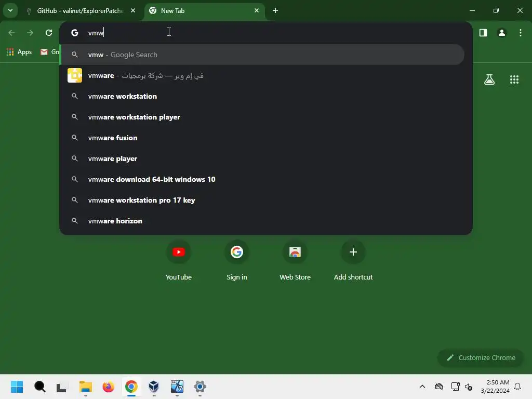
Task: Expand the system tray hidden icons chevron
Action: [422, 387]
